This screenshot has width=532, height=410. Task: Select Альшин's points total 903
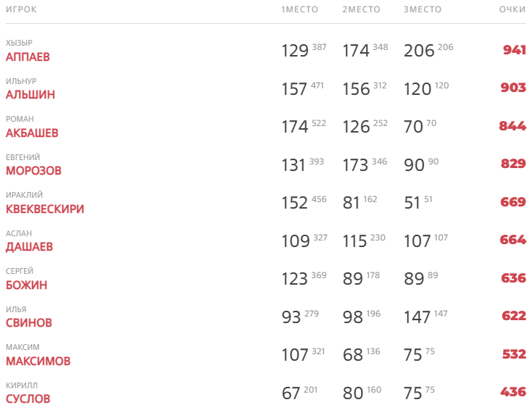pyautogui.click(x=513, y=88)
